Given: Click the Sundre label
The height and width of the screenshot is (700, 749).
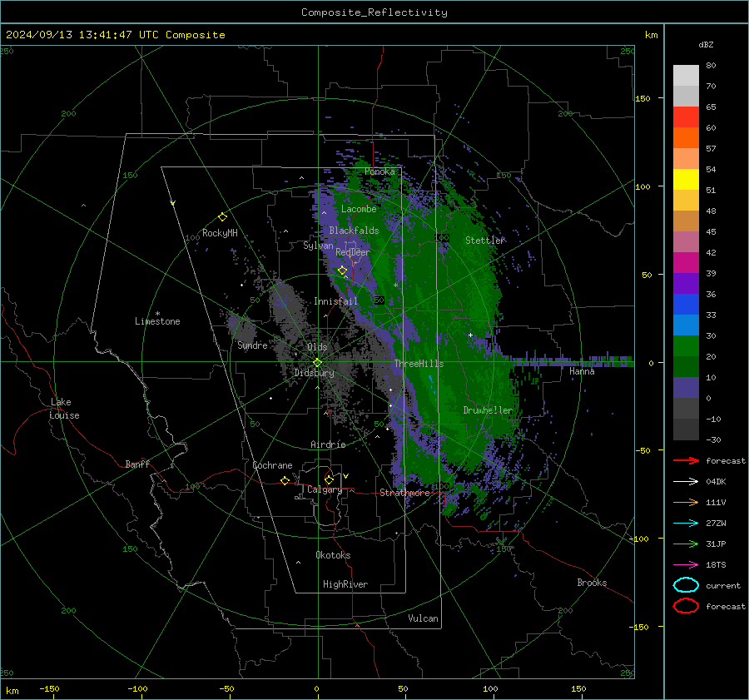Looking at the screenshot, I should click(252, 345).
